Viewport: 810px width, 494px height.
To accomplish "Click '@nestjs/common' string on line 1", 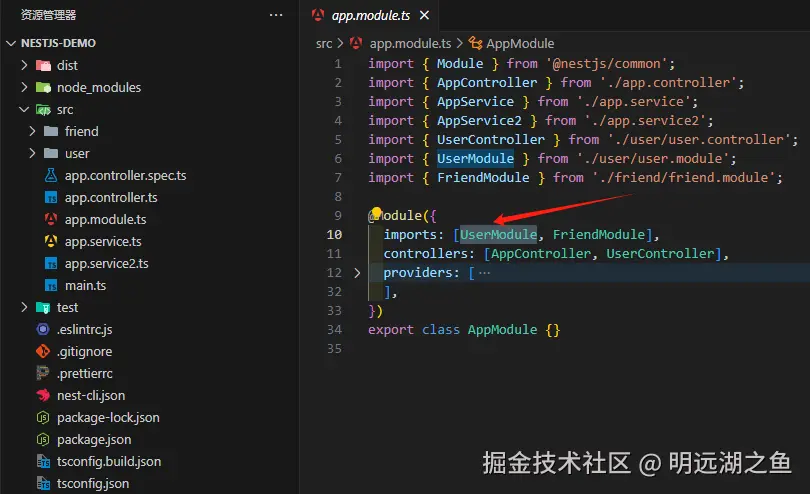I will 606,64.
